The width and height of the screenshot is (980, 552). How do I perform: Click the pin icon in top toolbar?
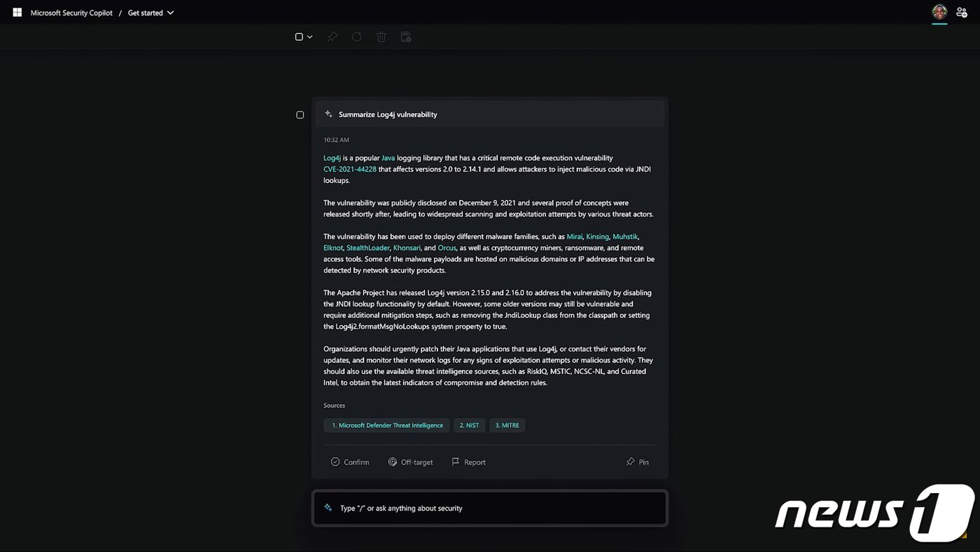click(x=332, y=36)
